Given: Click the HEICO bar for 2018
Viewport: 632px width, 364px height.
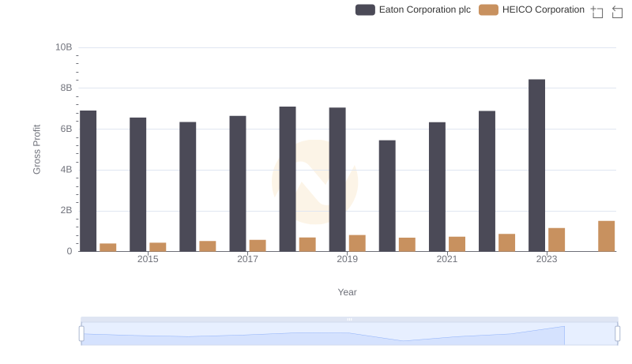Looking at the screenshot, I should 307,245.
